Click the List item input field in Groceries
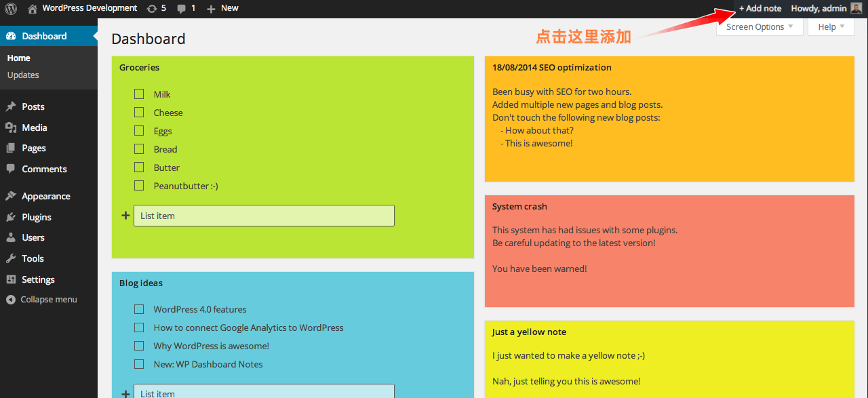 click(264, 215)
